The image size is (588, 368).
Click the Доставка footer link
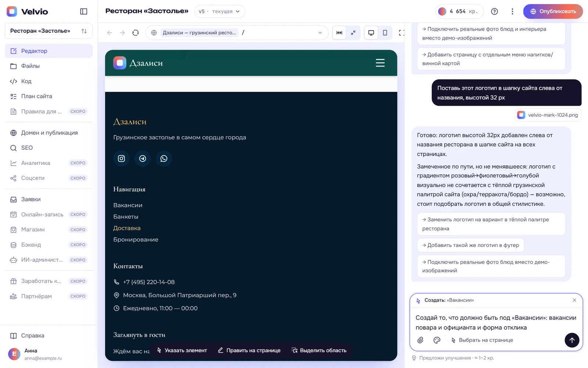127,228
